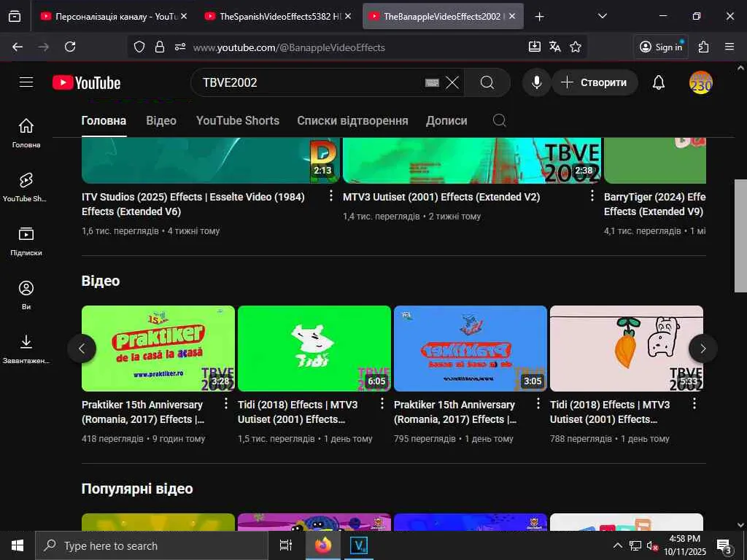Start voice search with the microphone
Screen dimensions: 747x560
point(536,83)
